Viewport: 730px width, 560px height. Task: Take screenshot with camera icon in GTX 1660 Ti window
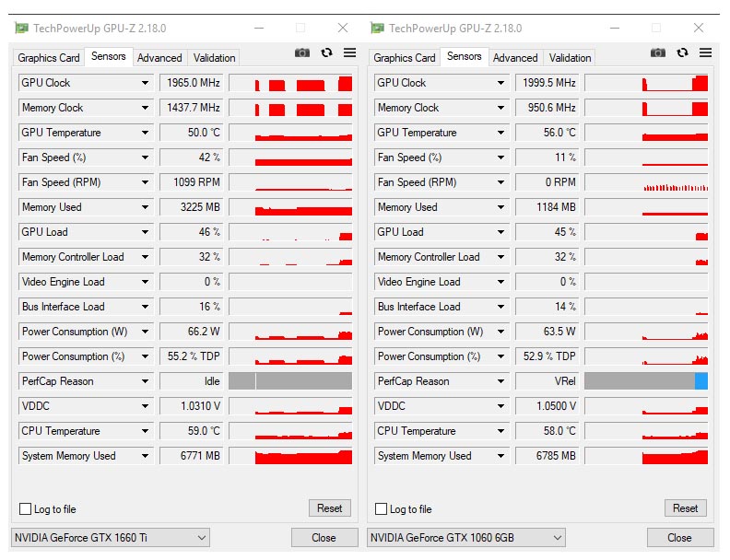pyautogui.click(x=302, y=53)
